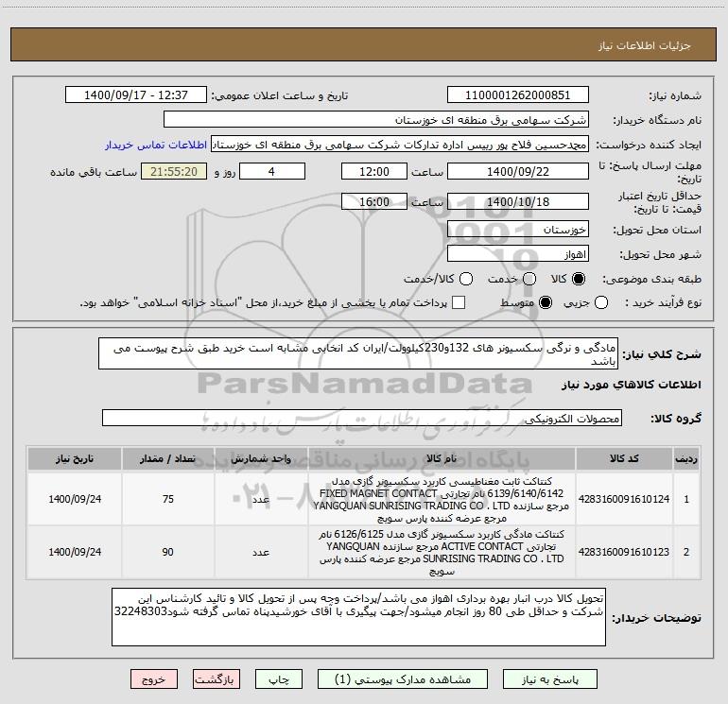Click quantity 75 in row 1
Viewport: 728px width, 704px height.
(x=168, y=499)
